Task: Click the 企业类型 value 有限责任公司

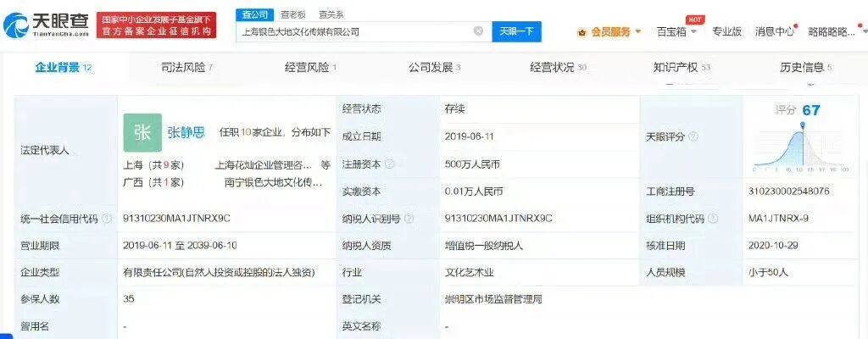Action: (219, 272)
